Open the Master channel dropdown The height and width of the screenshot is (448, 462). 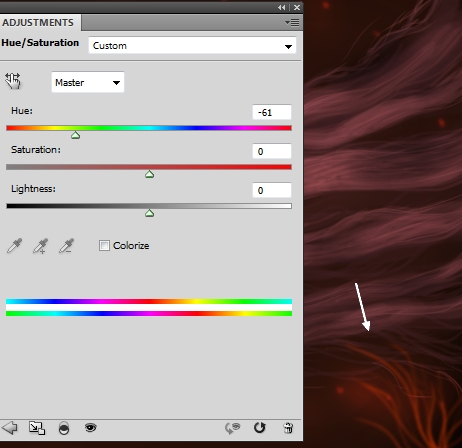[x=88, y=82]
